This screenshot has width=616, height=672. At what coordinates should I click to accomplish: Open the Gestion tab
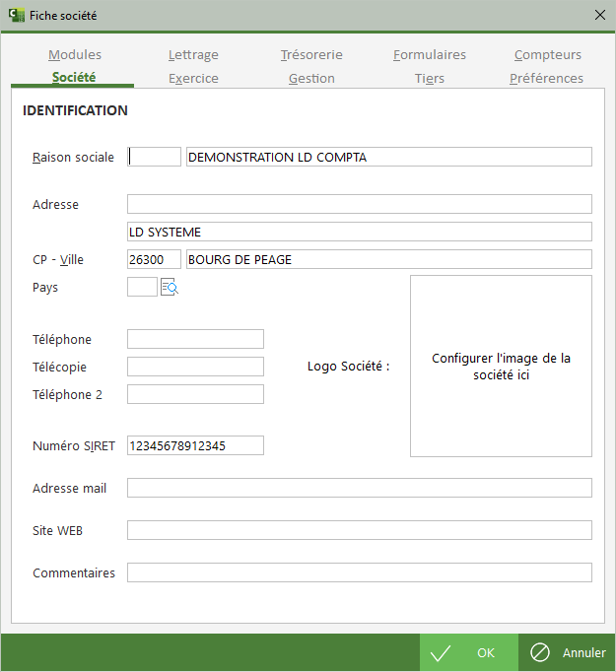click(311, 79)
